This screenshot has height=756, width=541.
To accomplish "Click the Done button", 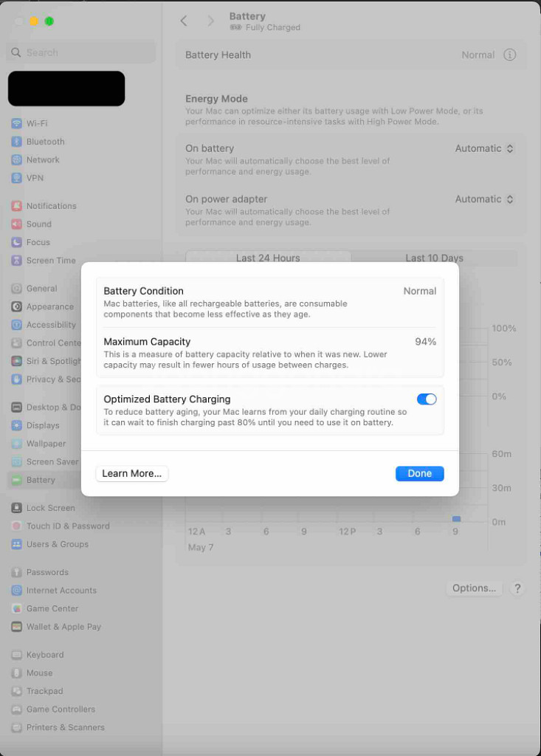I will 419,473.
